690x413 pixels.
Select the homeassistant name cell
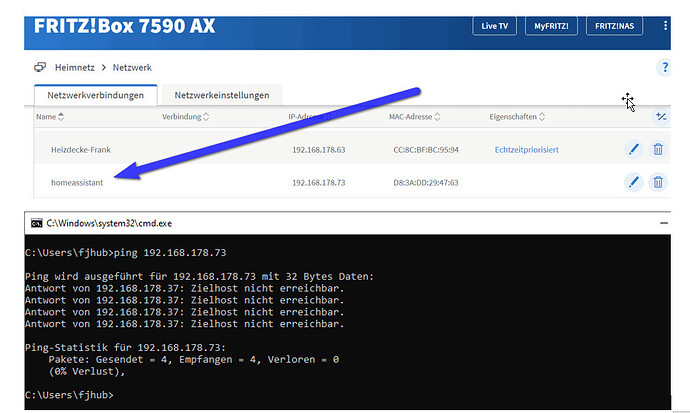click(77, 183)
